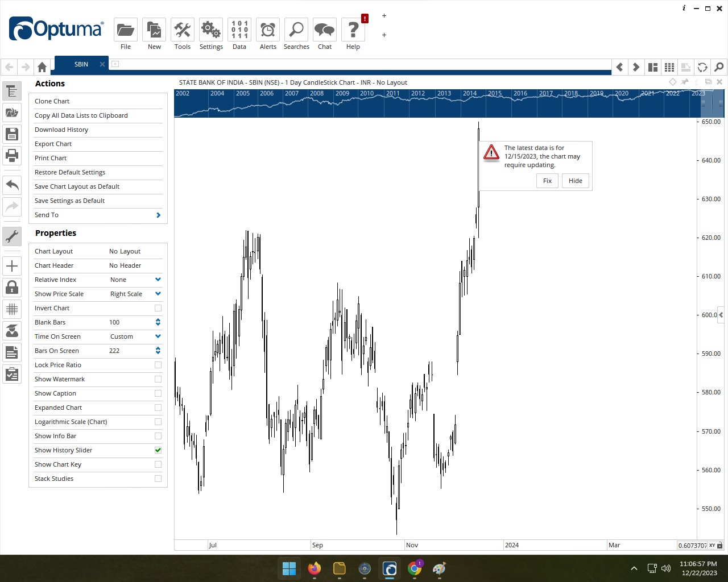
Task: Click 2014 on the history slider timeline
Action: click(x=470, y=93)
